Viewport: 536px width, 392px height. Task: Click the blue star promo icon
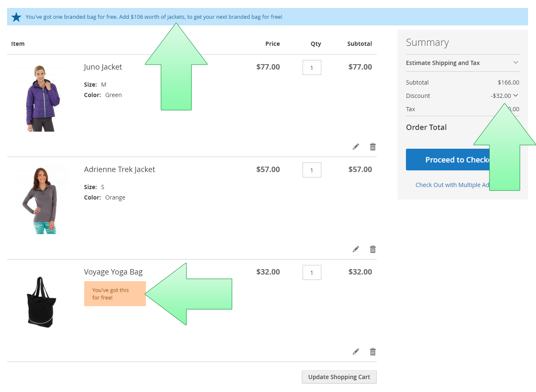pos(16,17)
